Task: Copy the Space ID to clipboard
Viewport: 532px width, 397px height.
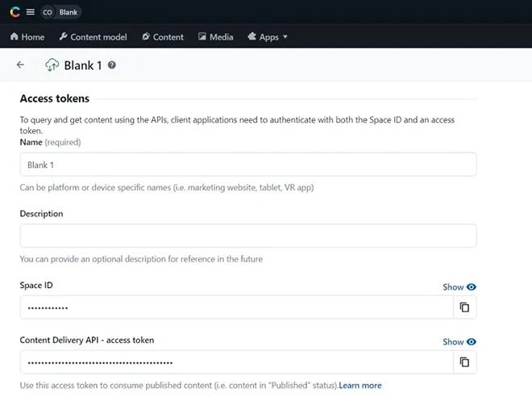Action: coord(464,307)
